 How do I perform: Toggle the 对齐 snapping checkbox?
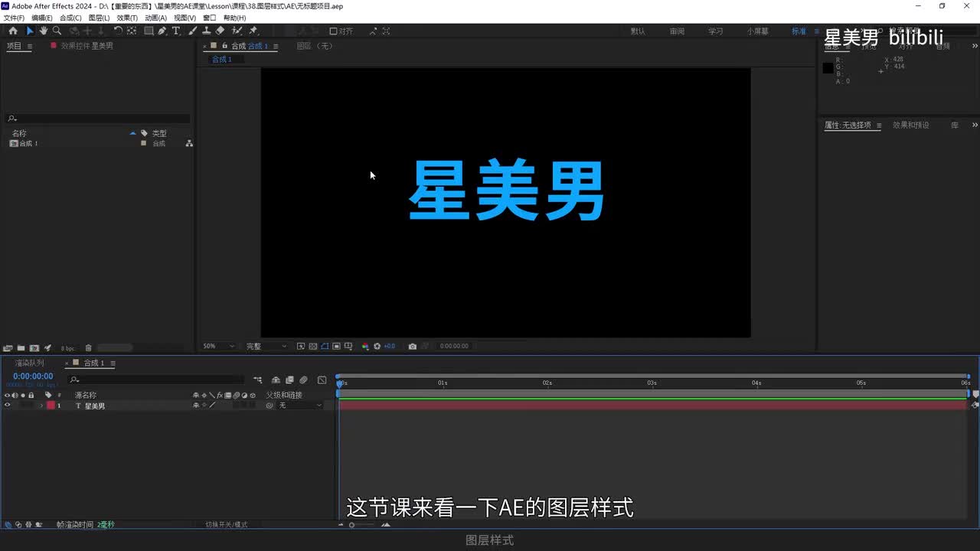pyautogui.click(x=333, y=31)
